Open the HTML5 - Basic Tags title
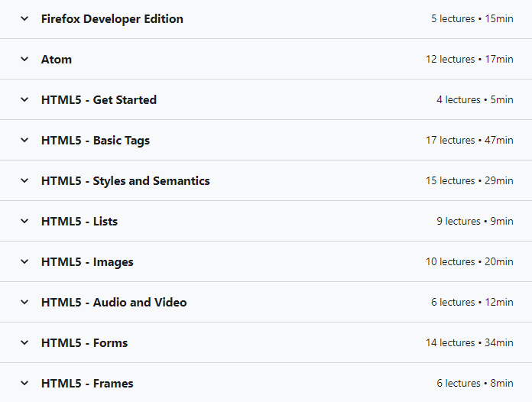 (96, 141)
